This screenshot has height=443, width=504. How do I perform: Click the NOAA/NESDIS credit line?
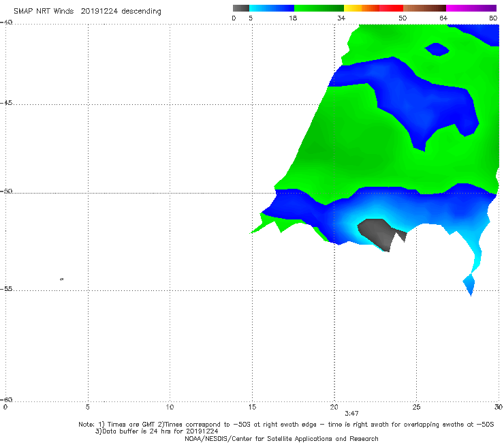(281, 438)
